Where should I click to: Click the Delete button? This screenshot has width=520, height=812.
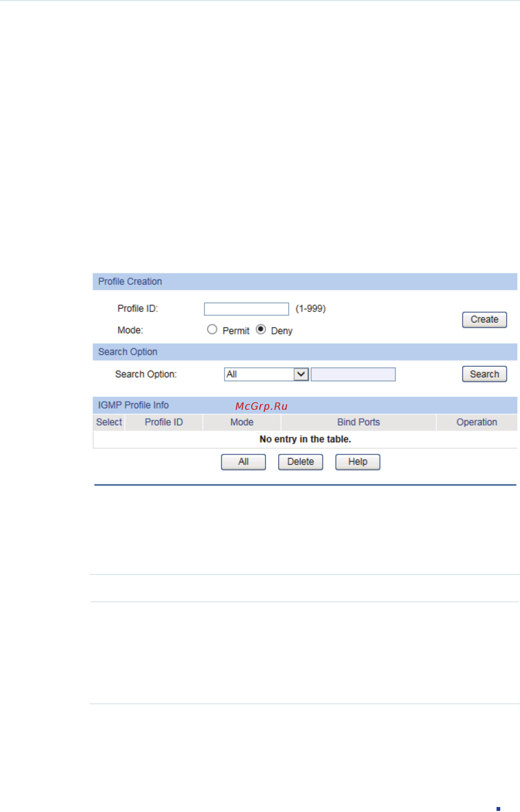coord(300,462)
